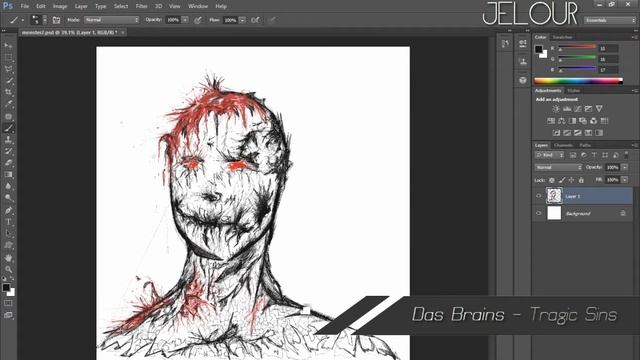The image size is (640, 360).
Task: Select the Eraser tool
Action: 8,163
